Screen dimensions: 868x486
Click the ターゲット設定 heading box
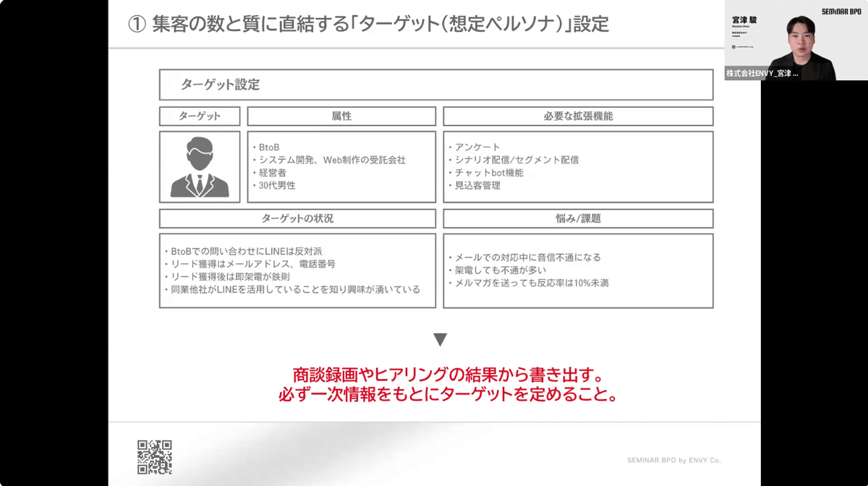tap(436, 85)
